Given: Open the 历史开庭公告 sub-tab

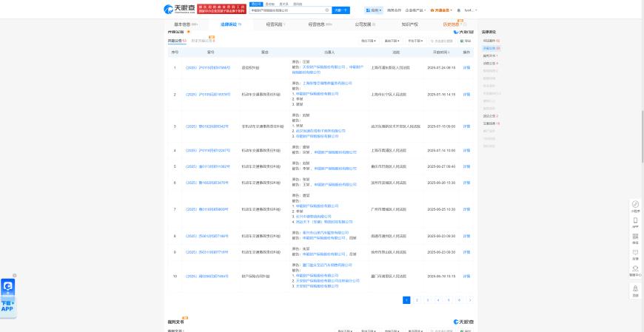Looking at the screenshot, I should tap(203, 41).
